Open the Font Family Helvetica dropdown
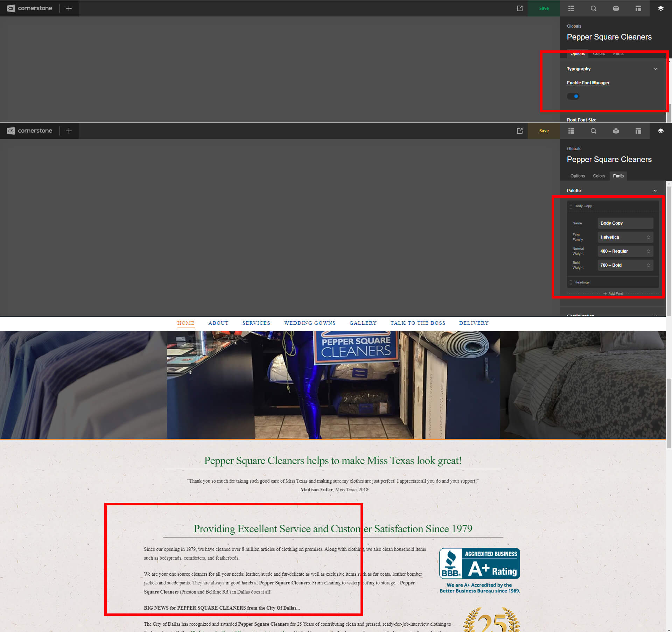 coord(625,237)
